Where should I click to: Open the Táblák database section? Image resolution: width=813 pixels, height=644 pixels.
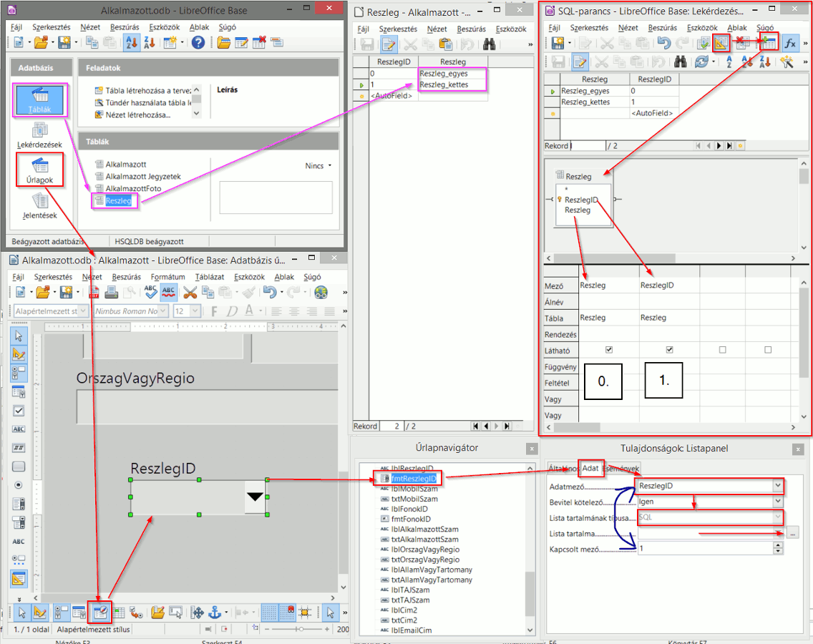tap(40, 100)
